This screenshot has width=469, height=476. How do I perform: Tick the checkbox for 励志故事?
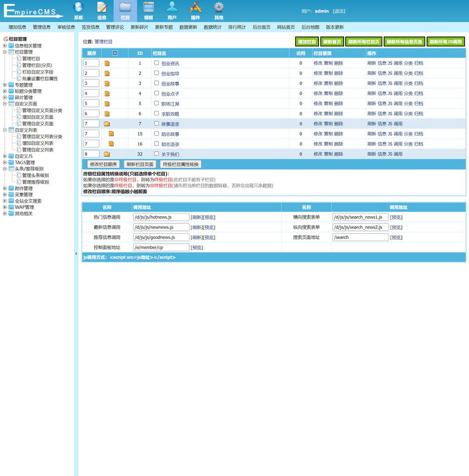click(x=156, y=133)
